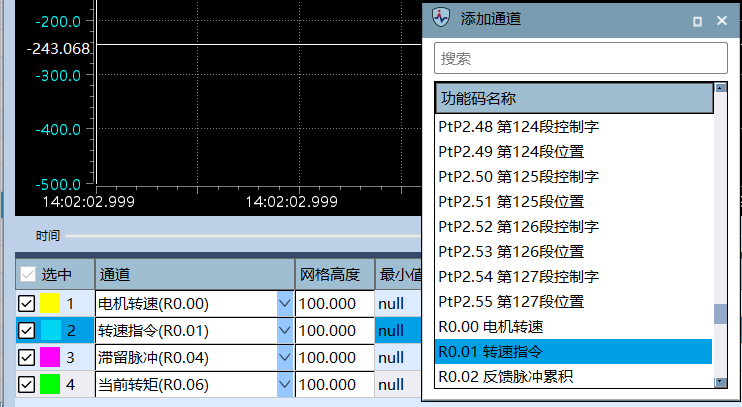Expand the 转速指令(R0.01) channel dropdown
This screenshot has width=742, height=407.
tap(284, 330)
